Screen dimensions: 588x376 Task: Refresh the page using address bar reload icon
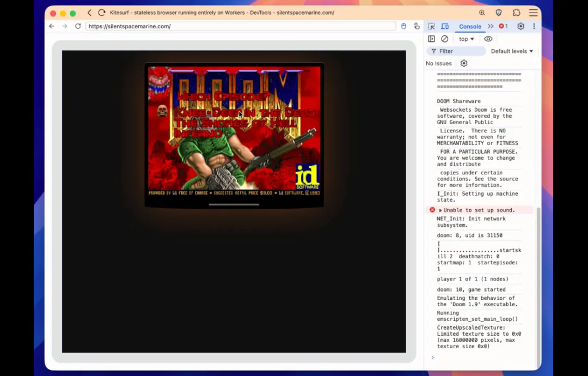tap(78, 26)
